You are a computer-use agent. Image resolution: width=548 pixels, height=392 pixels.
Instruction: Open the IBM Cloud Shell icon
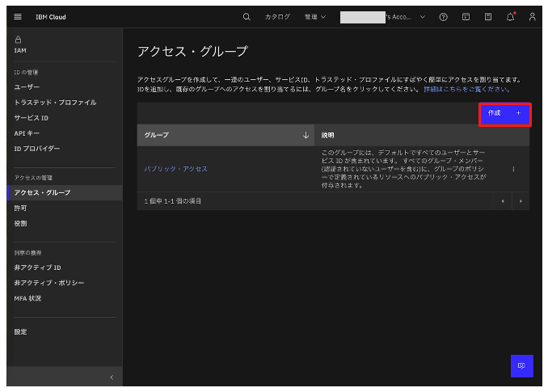(466, 16)
